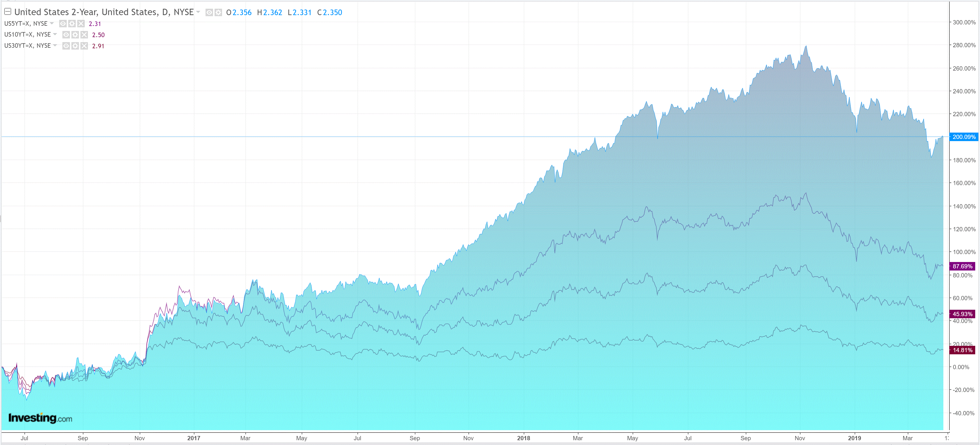Open US5YT=X series settings gear
Image resolution: width=980 pixels, height=445 pixels.
pyautogui.click(x=72, y=24)
